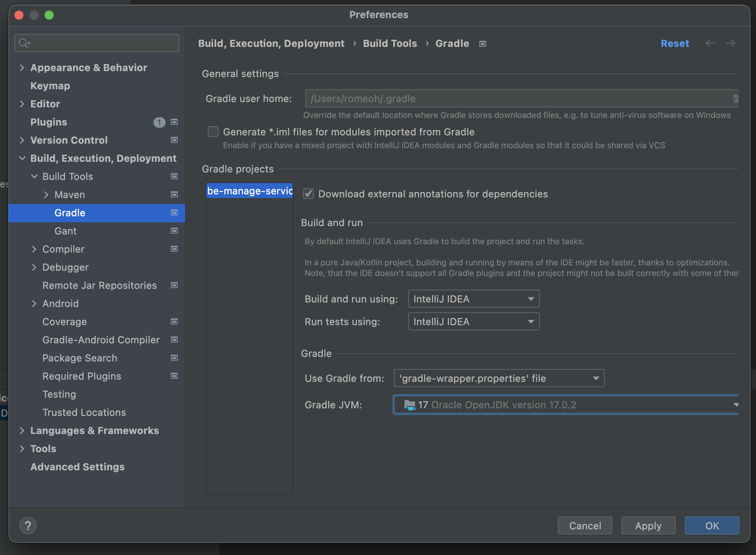Click the Gradle user home path field

point(518,99)
